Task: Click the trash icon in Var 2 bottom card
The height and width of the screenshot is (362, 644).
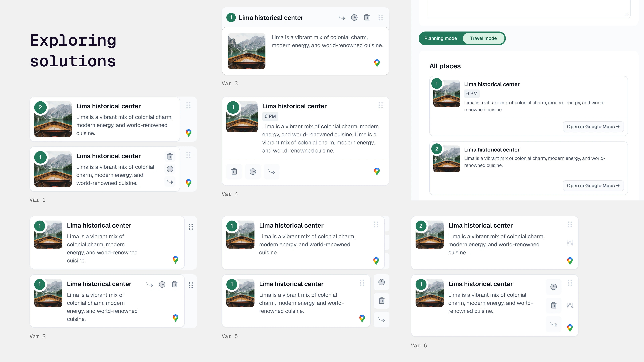Action: click(x=174, y=284)
